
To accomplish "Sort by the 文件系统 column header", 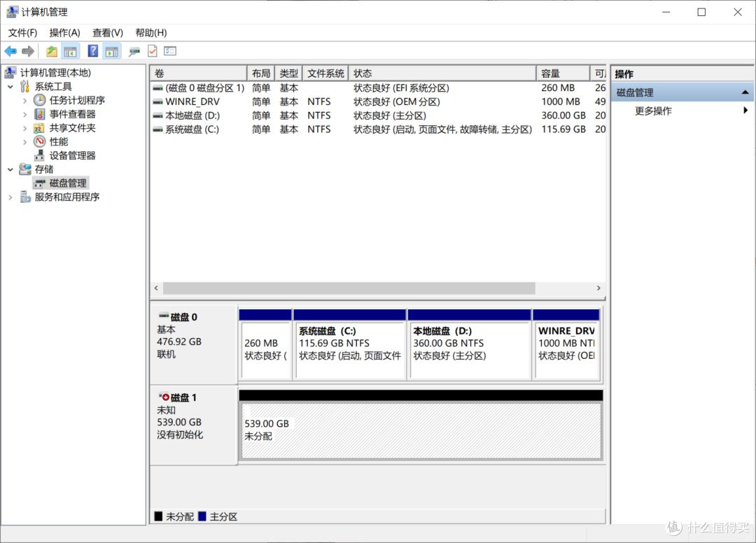I will coord(325,73).
